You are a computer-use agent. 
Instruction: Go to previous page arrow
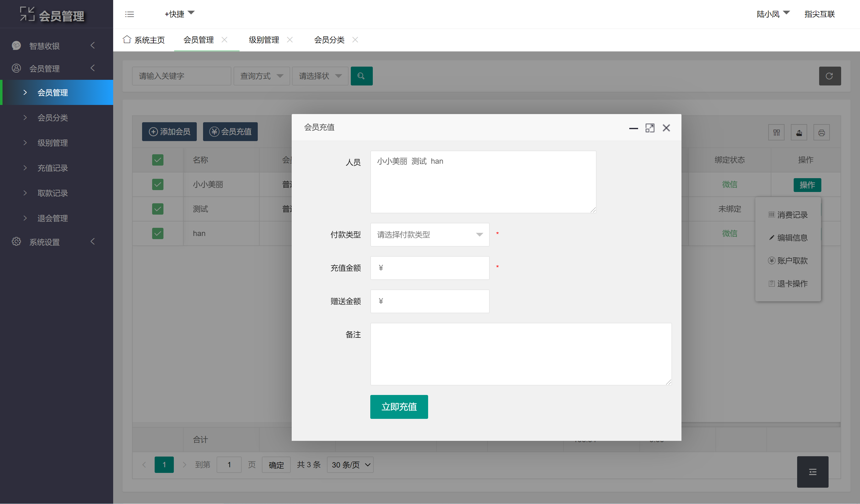[x=144, y=464]
